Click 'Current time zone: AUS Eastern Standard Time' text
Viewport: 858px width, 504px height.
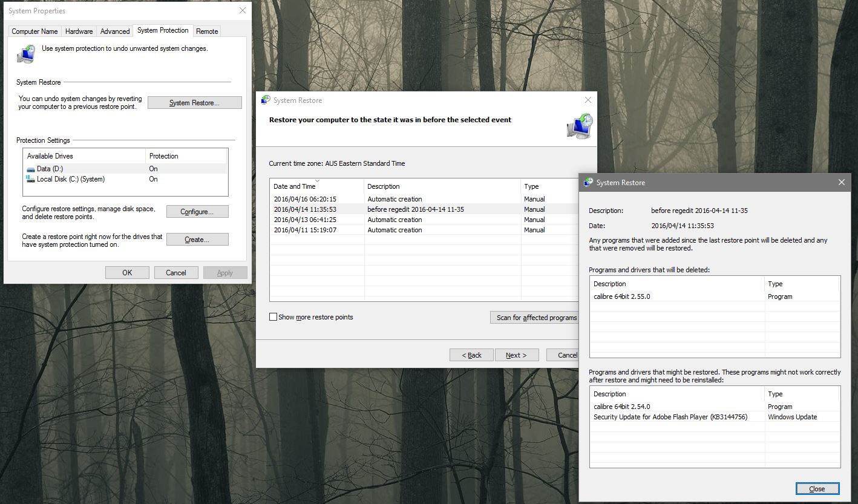[337, 163]
